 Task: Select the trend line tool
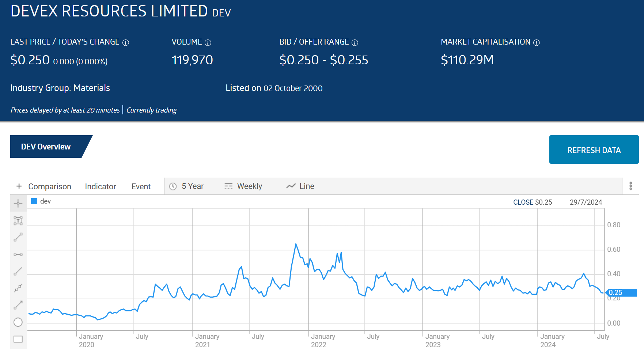18,271
